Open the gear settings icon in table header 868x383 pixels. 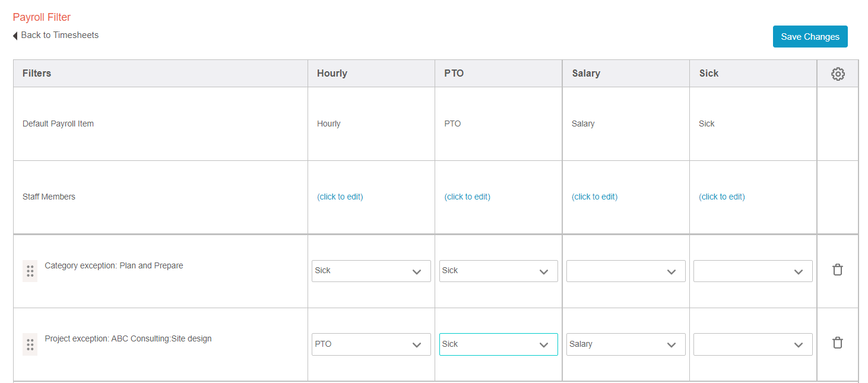(x=838, y=74)
